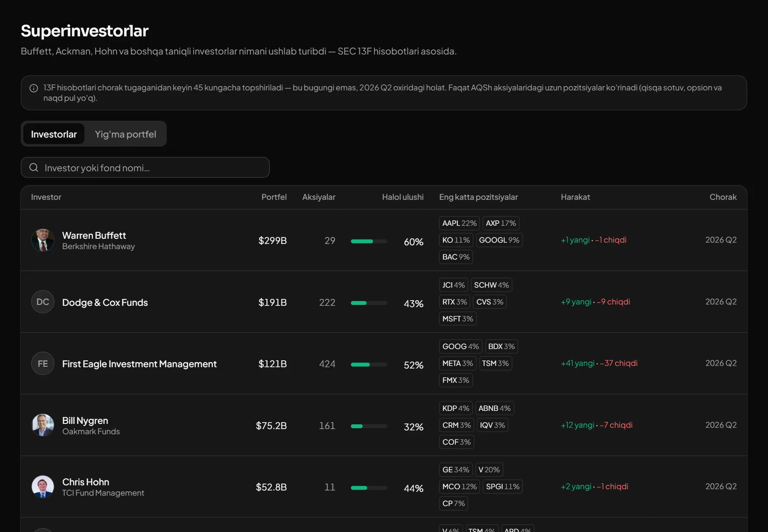Click the RTX 3% position chip

click(x=454, y=302)
